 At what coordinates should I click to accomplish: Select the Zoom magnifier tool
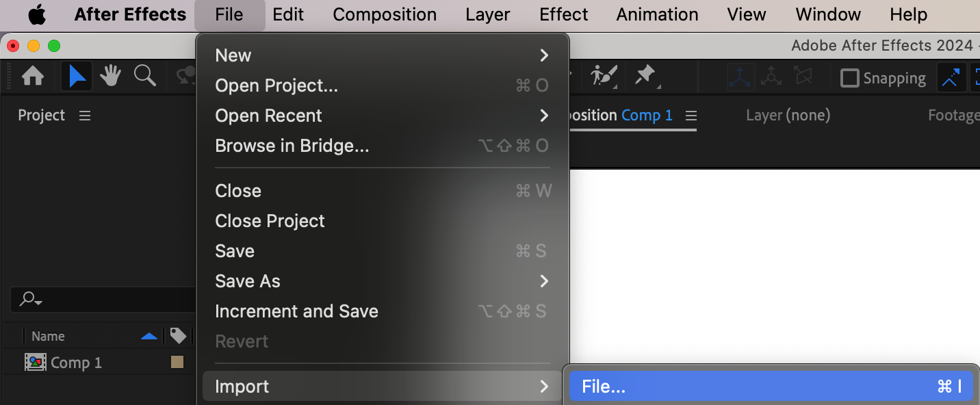pos(144,77)
